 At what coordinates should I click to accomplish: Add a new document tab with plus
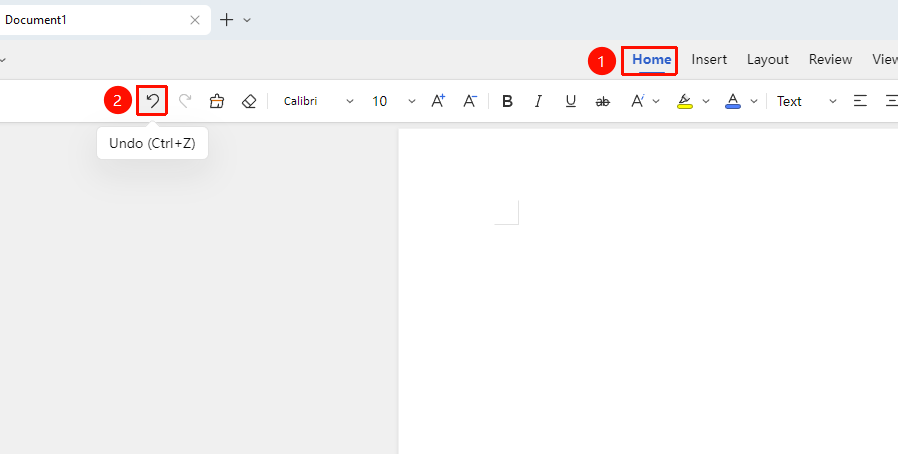227,20
